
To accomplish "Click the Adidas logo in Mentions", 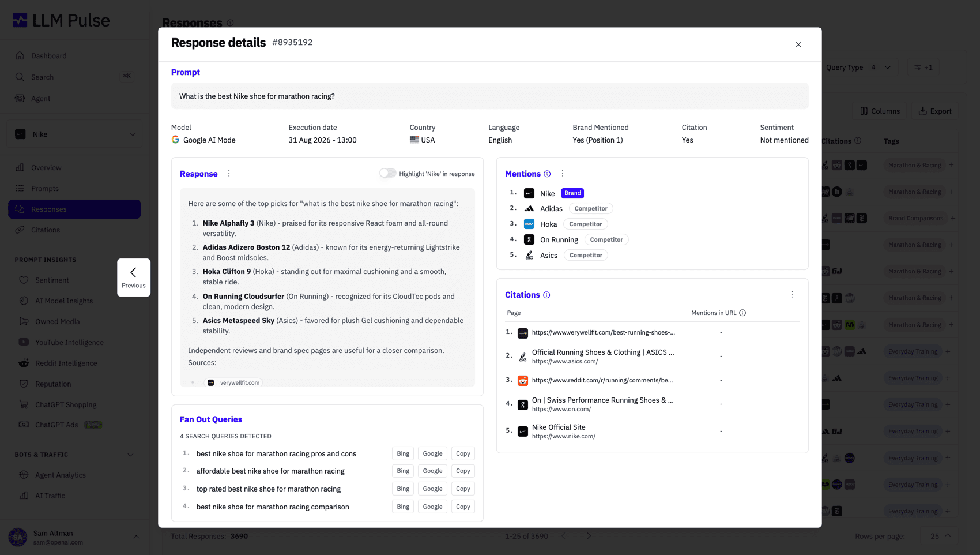I will click(529, 209).
